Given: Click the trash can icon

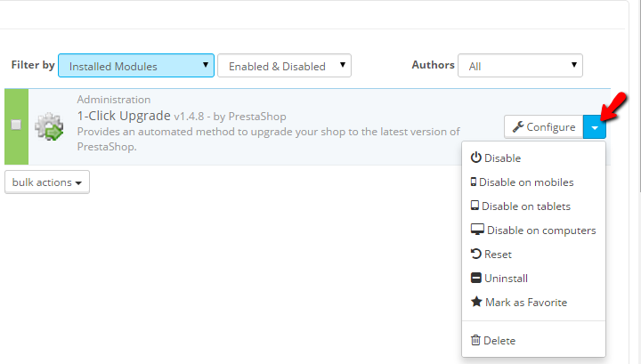Looking at the screenshot, I should tap(475, 340).
